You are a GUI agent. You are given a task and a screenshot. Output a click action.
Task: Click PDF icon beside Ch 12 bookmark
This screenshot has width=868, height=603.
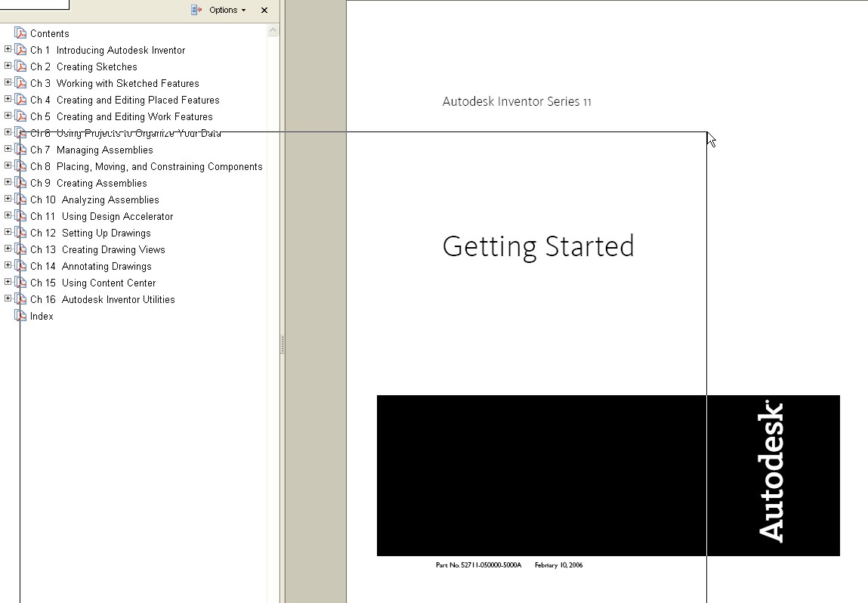[x=20, y=233]
